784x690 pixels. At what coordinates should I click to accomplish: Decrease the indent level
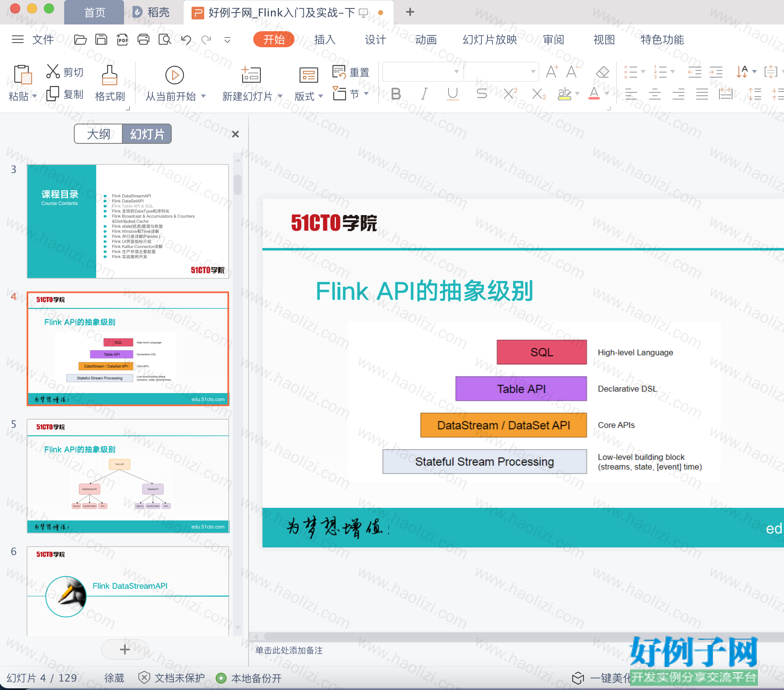(x=695, y=72)
